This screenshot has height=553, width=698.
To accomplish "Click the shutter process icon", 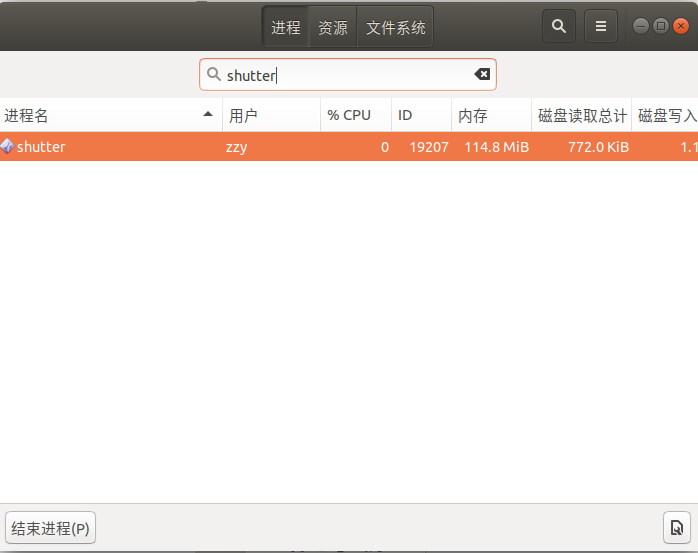I will [x=7, y=146].
